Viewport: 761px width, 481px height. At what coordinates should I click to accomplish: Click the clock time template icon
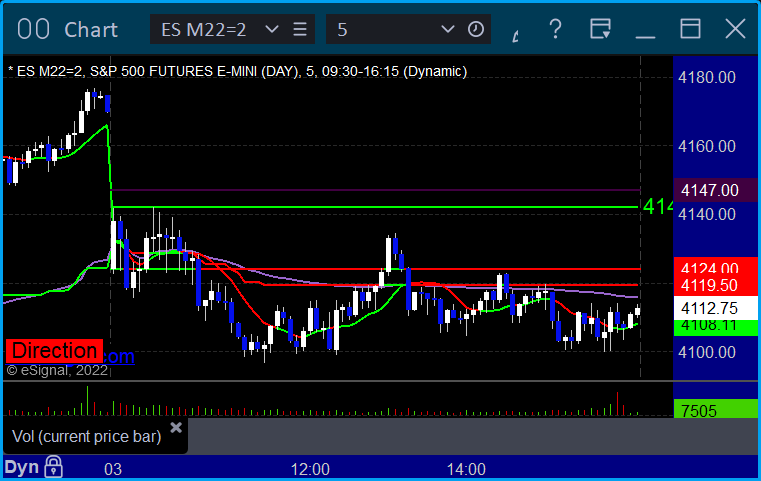point(476,30)
